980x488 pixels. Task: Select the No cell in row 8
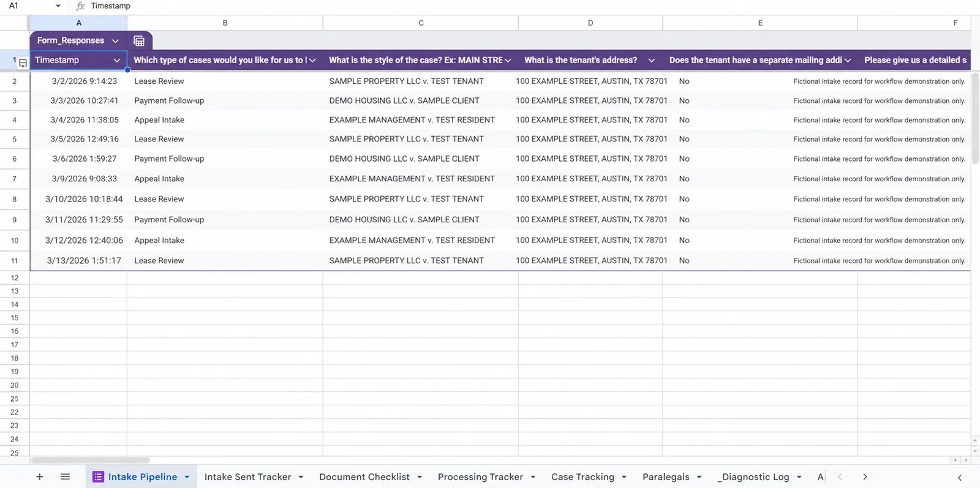pyautogui.click(x=760, y=200)
